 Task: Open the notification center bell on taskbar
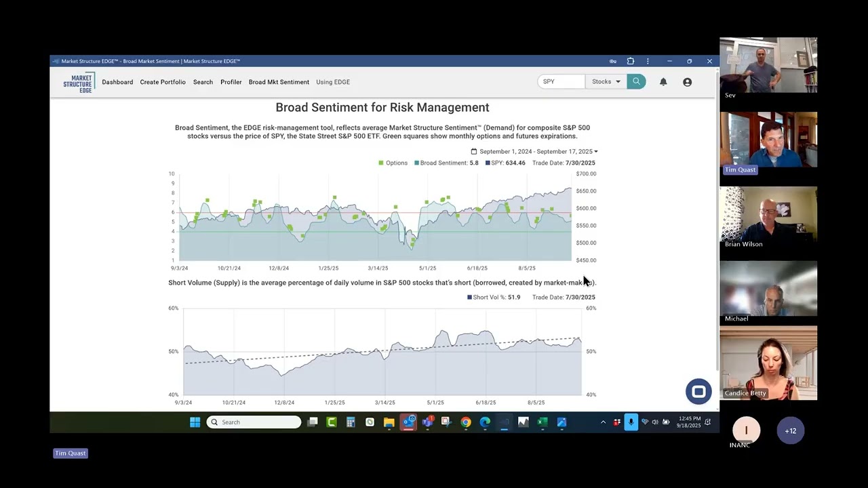707,422
